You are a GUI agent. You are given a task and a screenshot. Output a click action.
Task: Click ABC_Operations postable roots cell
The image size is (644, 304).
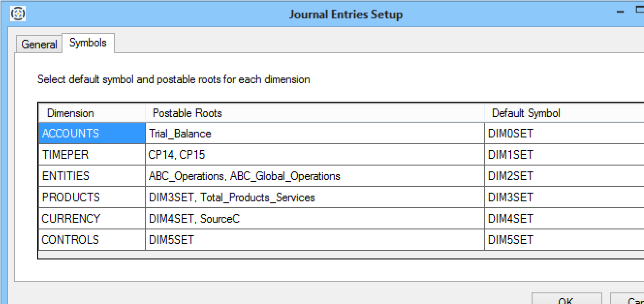pos(314,176)
